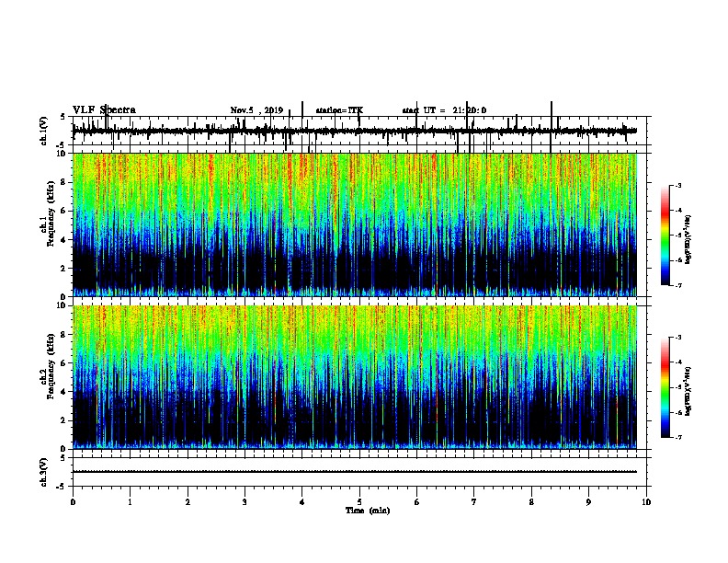
Task: Click the ch.1 color bar log(PSD) label
Action: pos(688,240)
